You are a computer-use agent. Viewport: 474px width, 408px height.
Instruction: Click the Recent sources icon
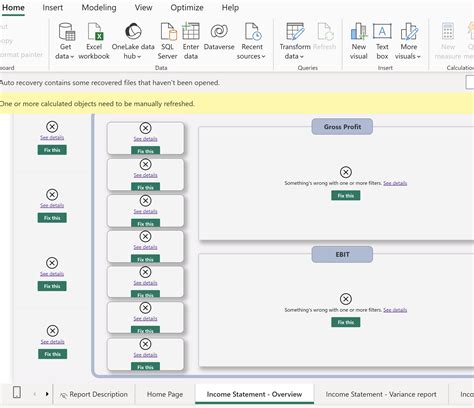[x=253, y=32]
